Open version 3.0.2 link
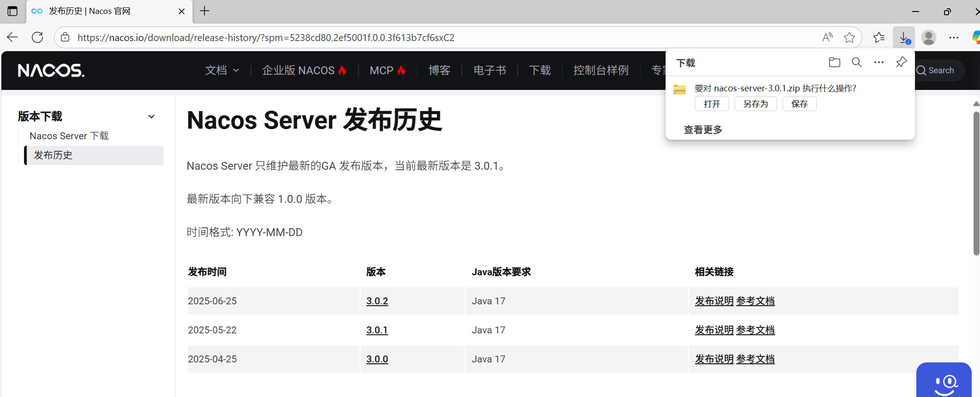980x397 pixels. coord(377,301)
